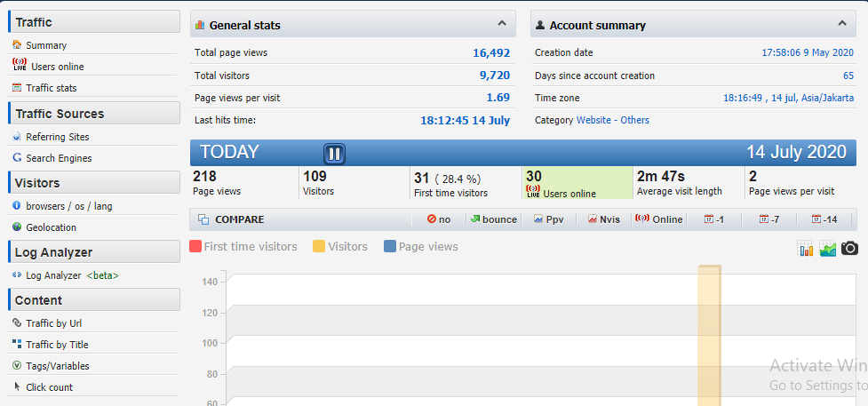
Task: Collapse the General stats panel
Action: click(502, 24)
